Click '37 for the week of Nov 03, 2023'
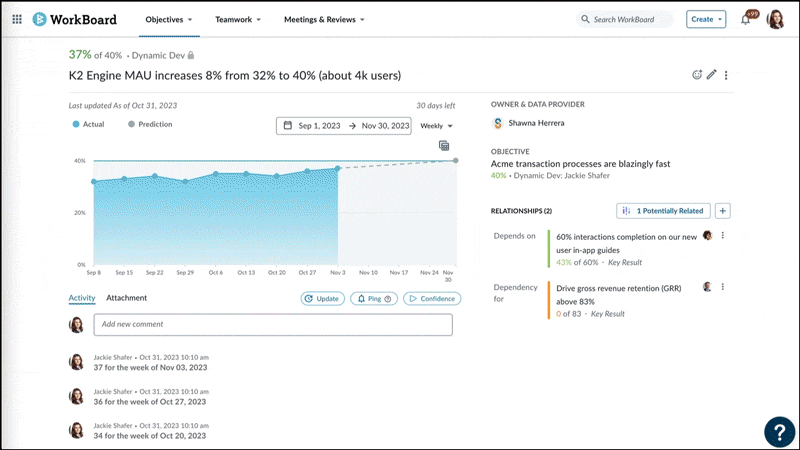The height and width of the screenshot is (450, 800). tap(151, 367)
